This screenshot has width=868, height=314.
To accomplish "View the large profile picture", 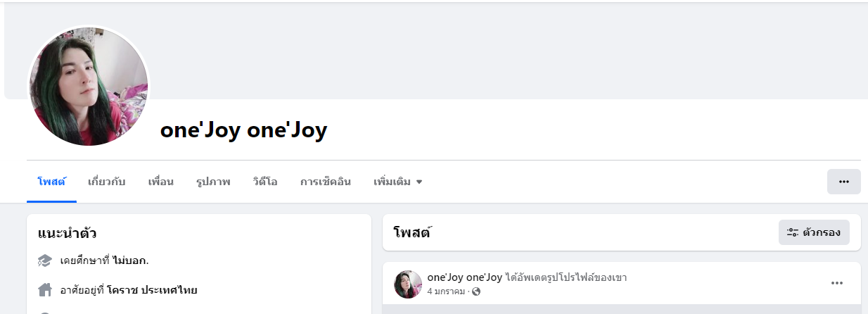I will point(89,87).
